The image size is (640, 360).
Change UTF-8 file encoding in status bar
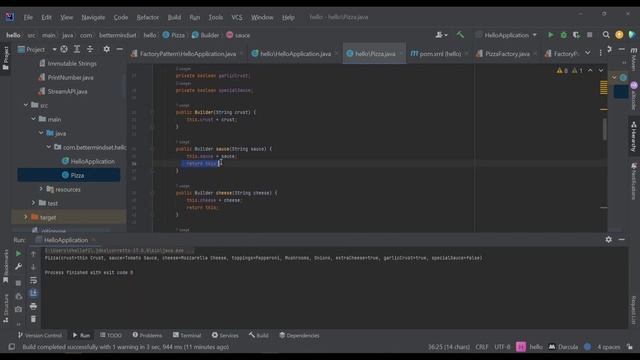point(502,347)
